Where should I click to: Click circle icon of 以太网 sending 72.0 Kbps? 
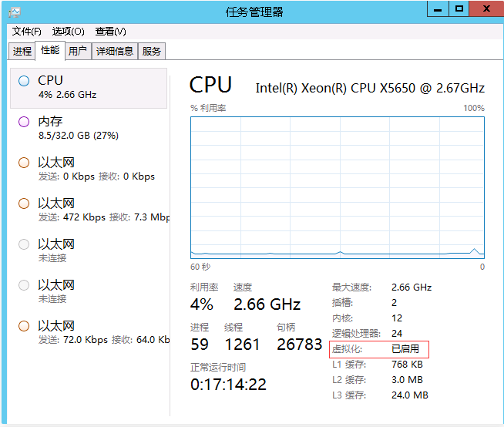[x=24, y=325]
